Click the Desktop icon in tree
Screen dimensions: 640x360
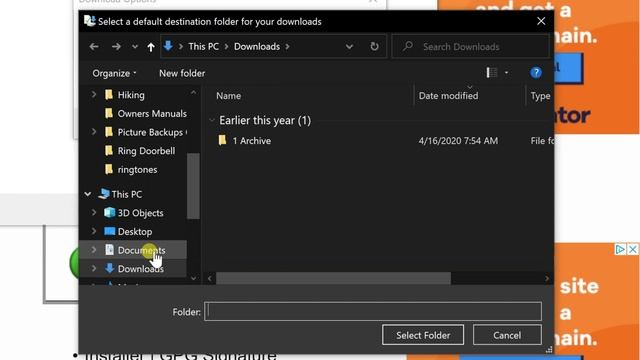(x=109, y=231)
